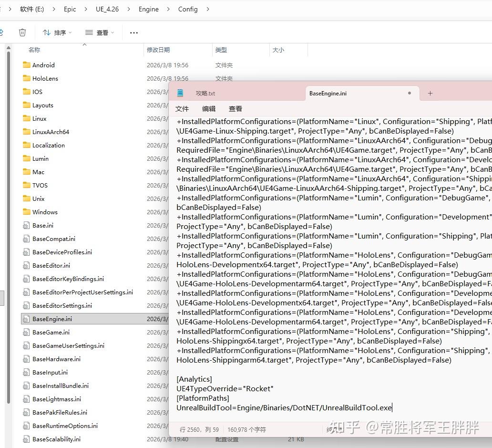Image resolution: width=492 pixels, height=448 pixels.
Task: Go to UE_4.26 in breadcrumb path
Action: (x=107, y=9)
